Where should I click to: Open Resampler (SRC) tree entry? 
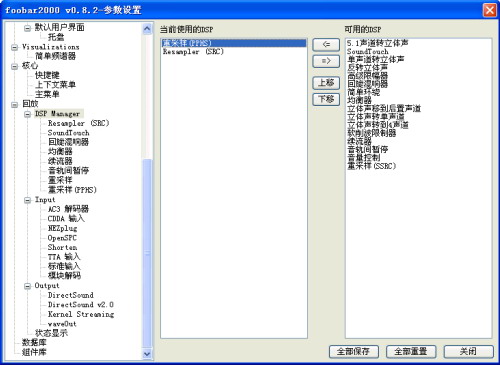[78, 123]
